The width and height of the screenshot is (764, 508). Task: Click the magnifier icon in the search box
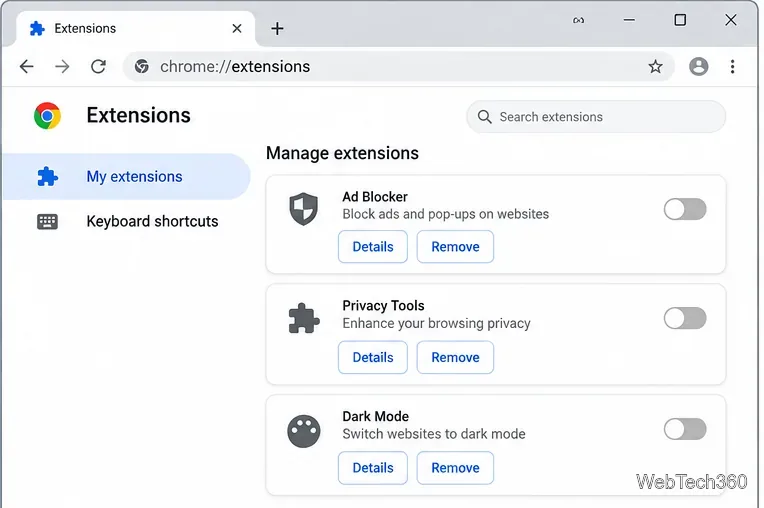484,117
